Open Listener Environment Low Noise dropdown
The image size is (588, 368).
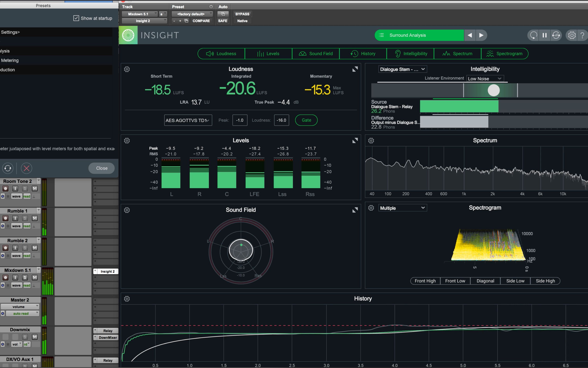[485, 79]
